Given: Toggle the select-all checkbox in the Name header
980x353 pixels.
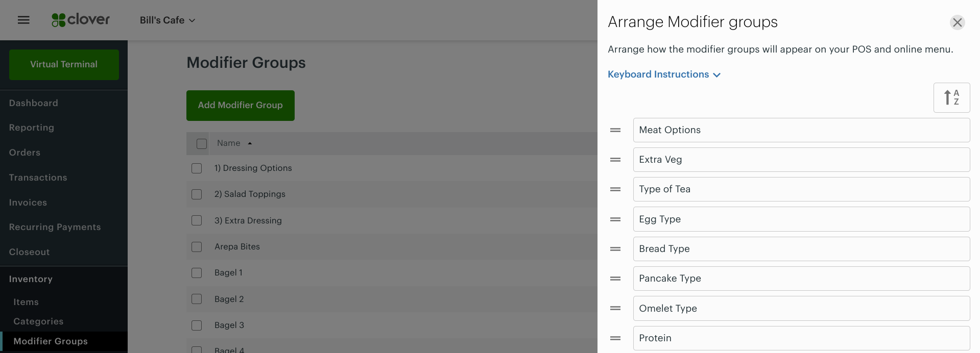Looking at the screenshot, I should (201, 143).
